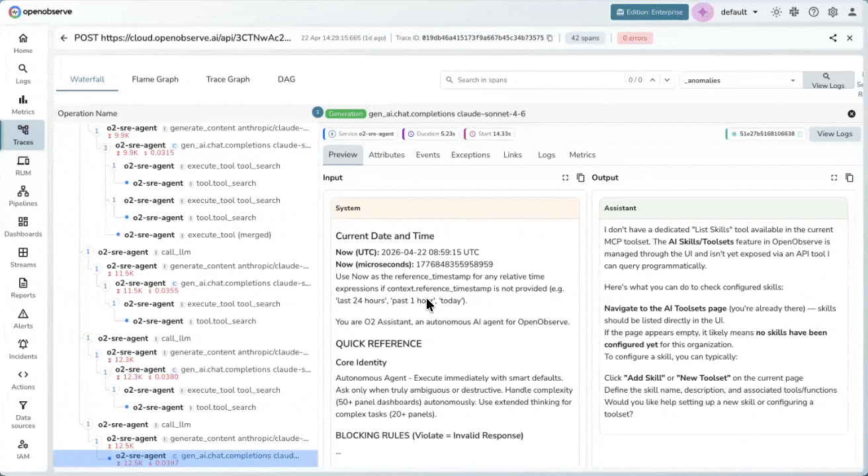This screenshot has width=868, height=476.
Task: Open the Events tab
Action: [428, 155]
